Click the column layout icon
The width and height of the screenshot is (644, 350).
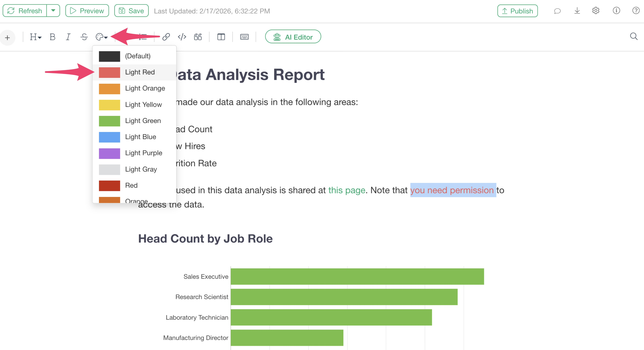point(221,37)
